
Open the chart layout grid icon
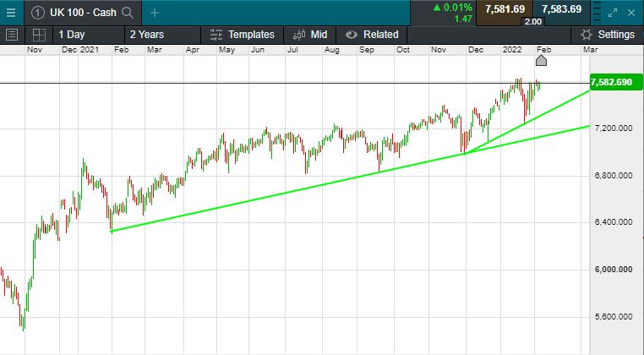pos(38,35)
